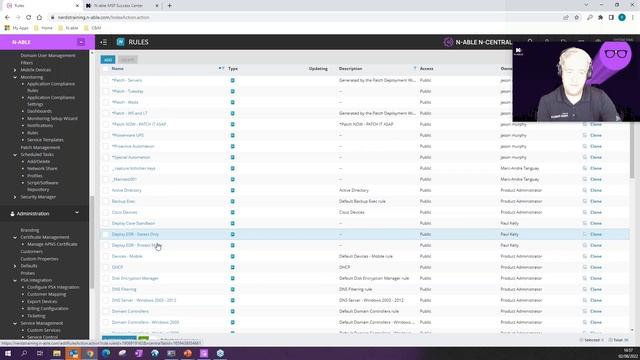This screenshot has width=640, height=360.
Task: Click the ADD button above the rules table
Action: 108,60
